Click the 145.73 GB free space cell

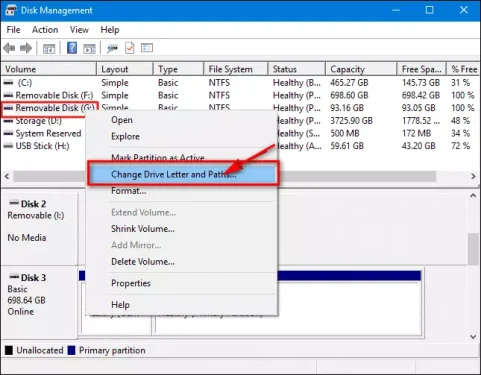coord(421,83)
